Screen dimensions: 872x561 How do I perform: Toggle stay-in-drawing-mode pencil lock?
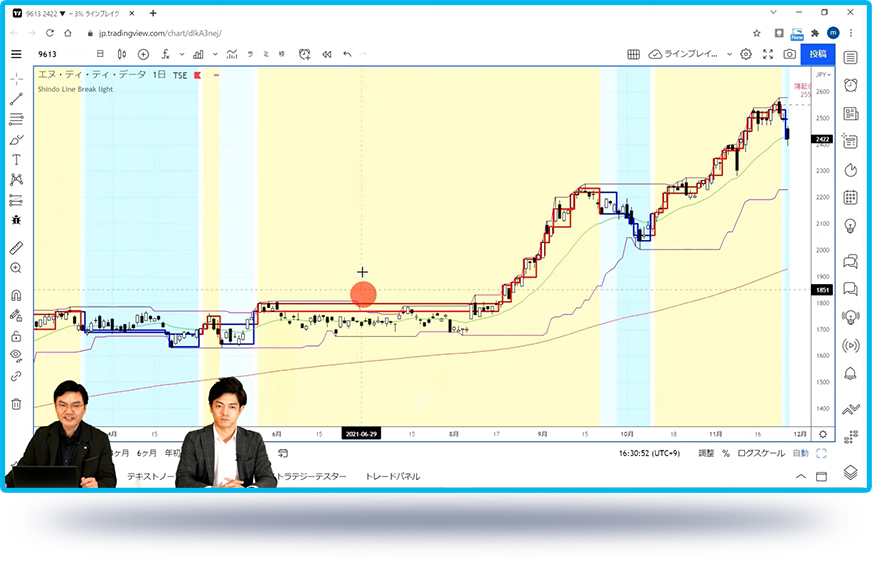coord(16,316)
